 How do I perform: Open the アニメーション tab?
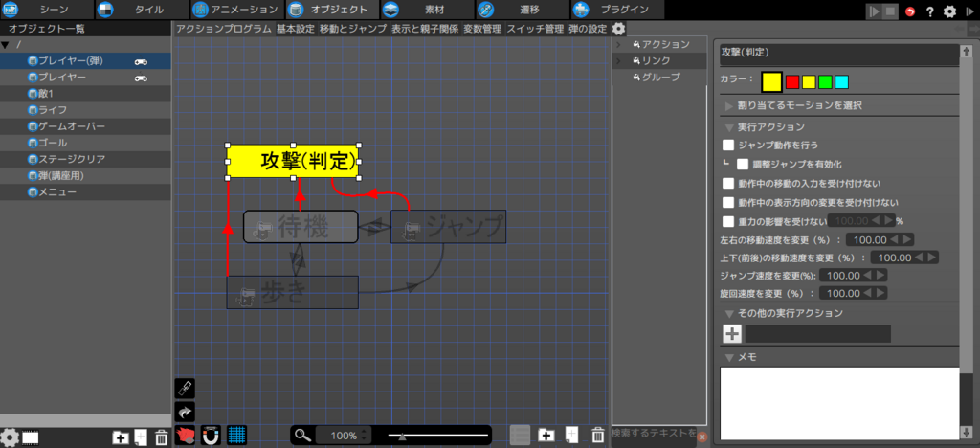[236, 10]
